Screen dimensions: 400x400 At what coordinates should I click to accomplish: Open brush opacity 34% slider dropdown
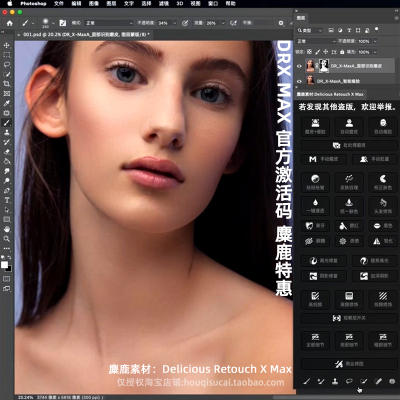[x=174, y=23]
